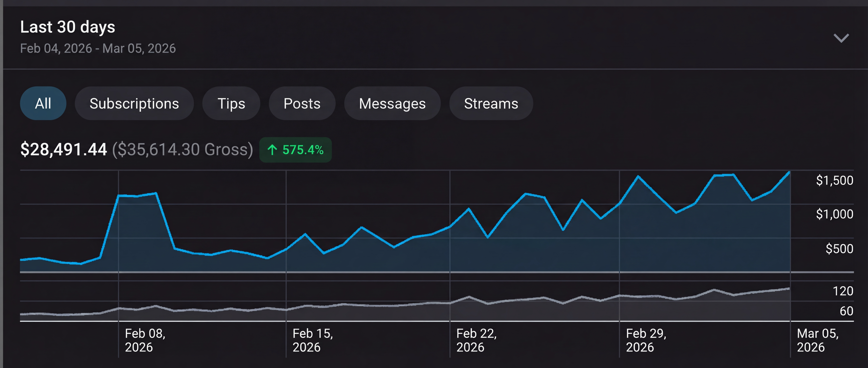
Task: Select the Feb 08, 2026 axis marker
Action: pyautogui.click(x=145, y=340)
